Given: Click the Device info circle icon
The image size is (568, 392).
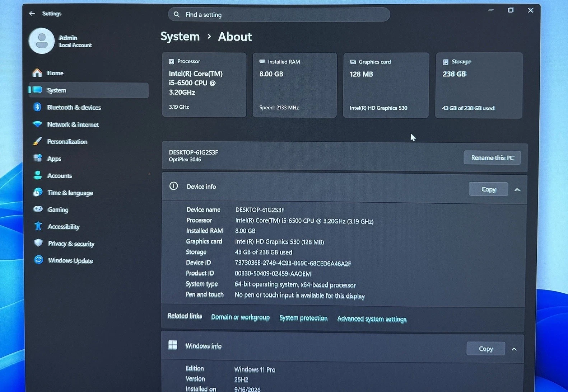Looking at the screenshot, I should pos(173,186).
